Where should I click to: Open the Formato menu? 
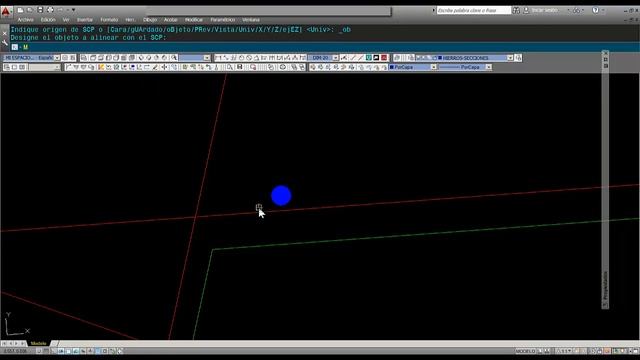click(x=109, y=20)
